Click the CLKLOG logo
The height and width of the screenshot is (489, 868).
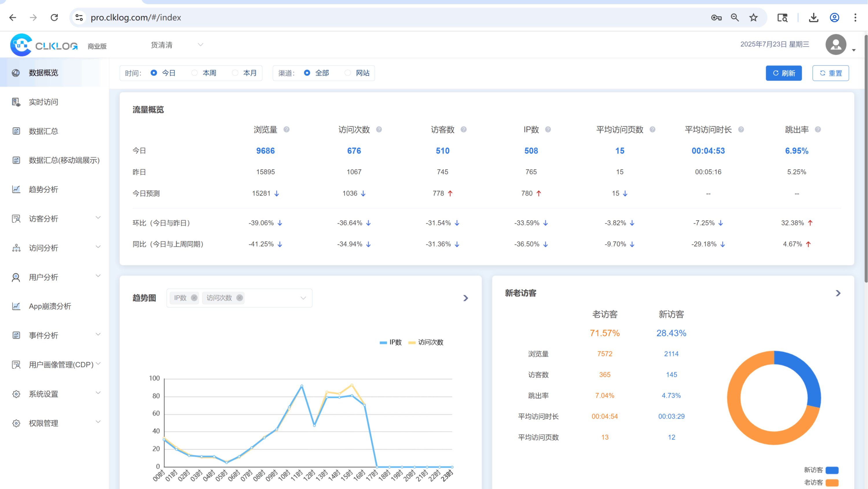click(44, 45)
